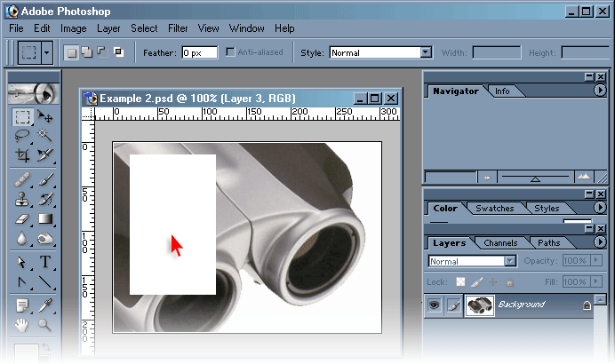Select the Clone Stamp tool
Image resolution: width=615 pixels, height=364 pixels.
(22, 199)
